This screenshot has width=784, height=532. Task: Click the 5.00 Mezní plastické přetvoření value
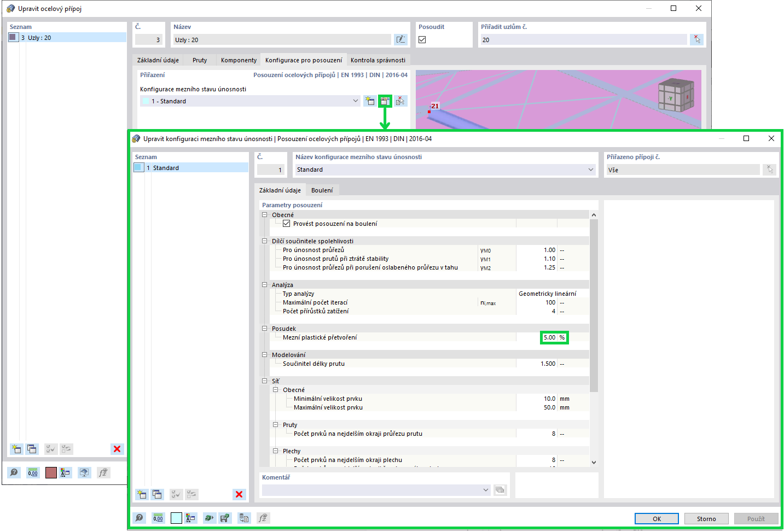pyautogui.click(x=549, y=337)
